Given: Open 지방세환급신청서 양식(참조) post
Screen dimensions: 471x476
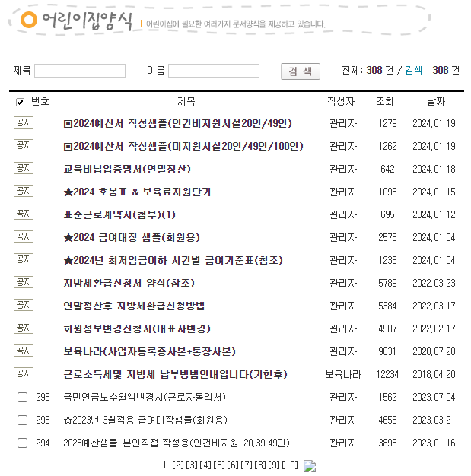Looking at the screenshot, I should coord(129,283).
